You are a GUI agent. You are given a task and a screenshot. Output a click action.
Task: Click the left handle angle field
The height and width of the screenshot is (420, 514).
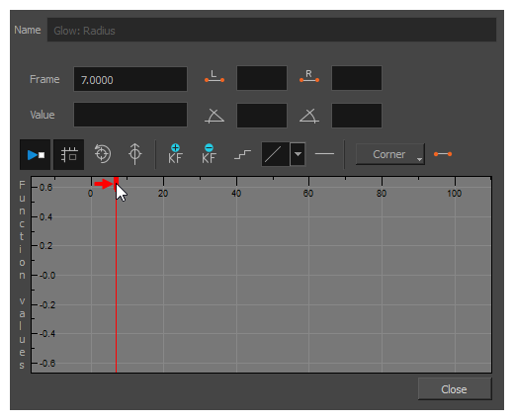(262, 116)
